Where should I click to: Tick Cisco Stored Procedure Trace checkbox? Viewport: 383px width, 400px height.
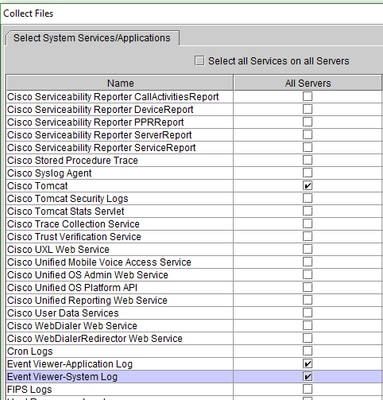pyautogui.click(x=308, y=160)
